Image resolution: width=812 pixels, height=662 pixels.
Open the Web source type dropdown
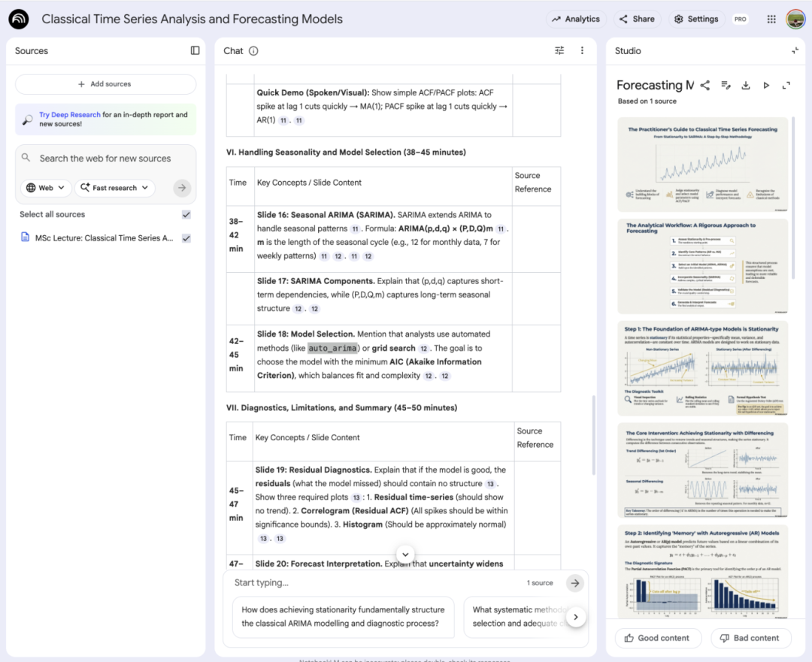[x=46, y=188]
